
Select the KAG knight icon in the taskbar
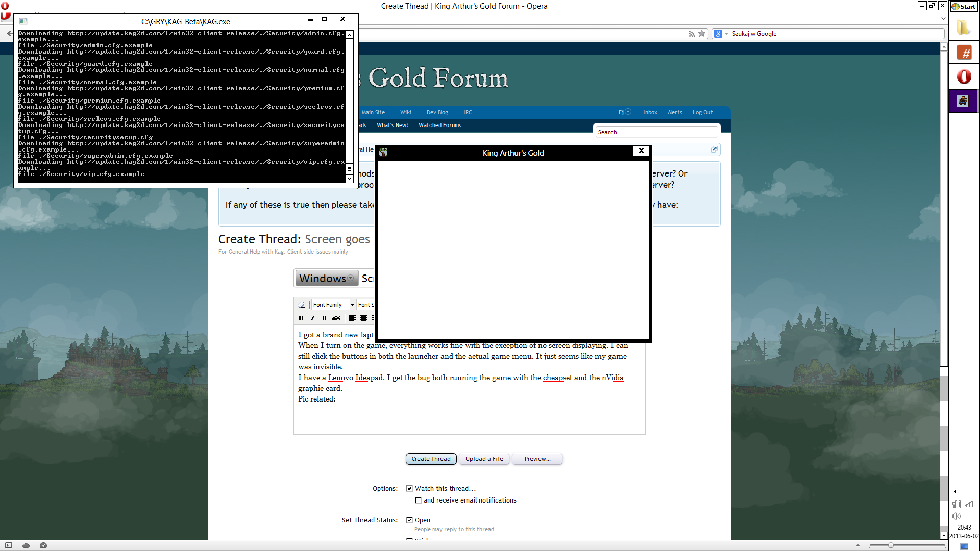pyautogui.click(x=963, y=101)
